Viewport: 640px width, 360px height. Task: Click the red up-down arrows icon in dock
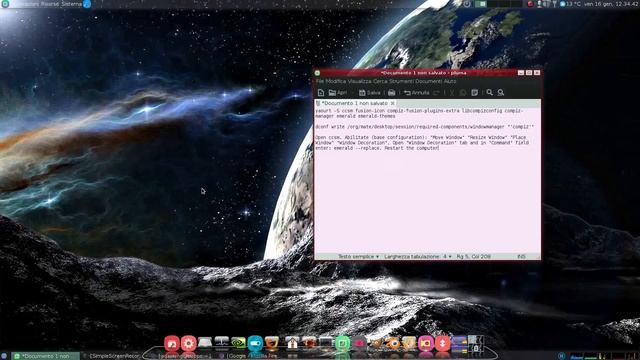pos(442,343)
